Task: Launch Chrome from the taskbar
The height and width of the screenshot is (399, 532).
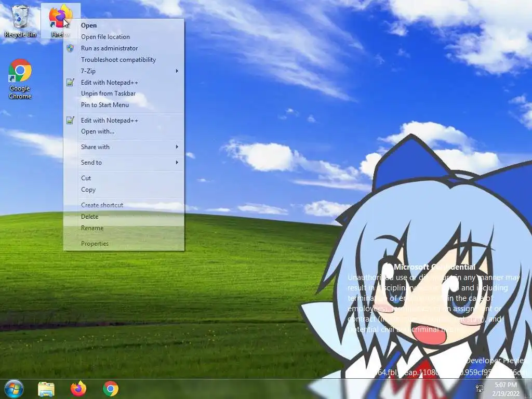Action: (111, 389)
